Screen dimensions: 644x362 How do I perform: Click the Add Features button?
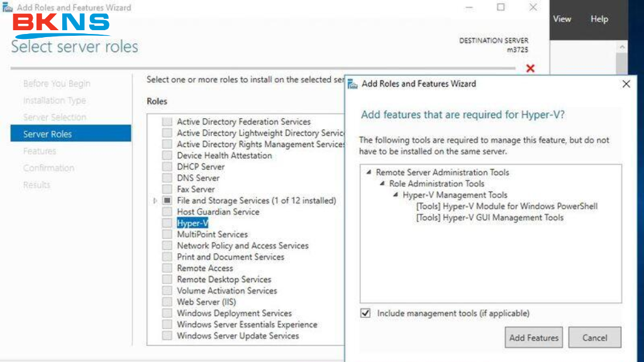[x=533, y=337]
